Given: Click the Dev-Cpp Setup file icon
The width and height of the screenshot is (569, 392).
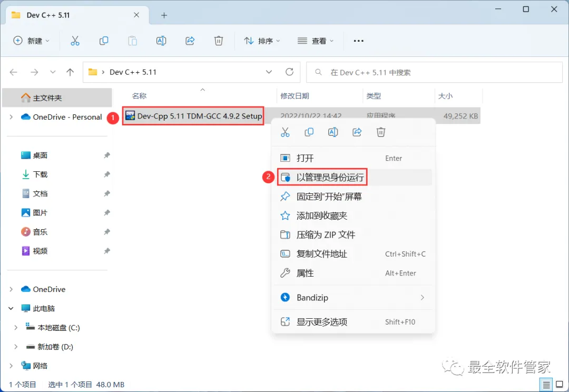Looking at the screenshot, I should [130, 116].
